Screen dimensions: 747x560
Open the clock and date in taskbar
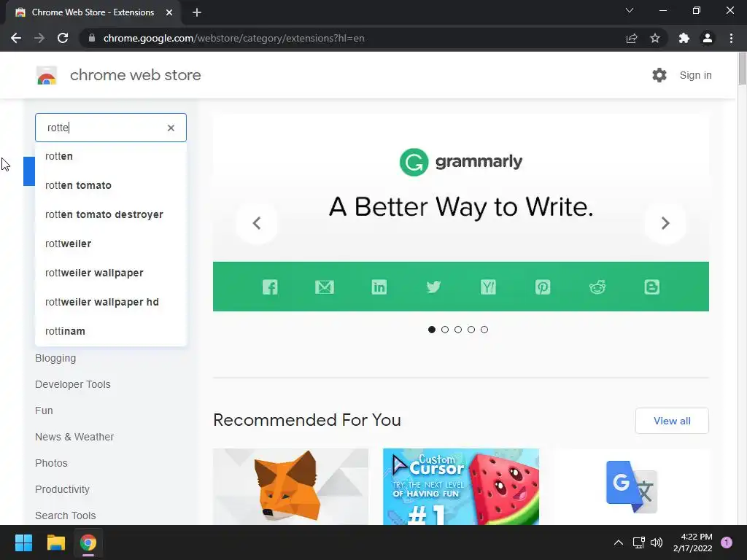693,542
